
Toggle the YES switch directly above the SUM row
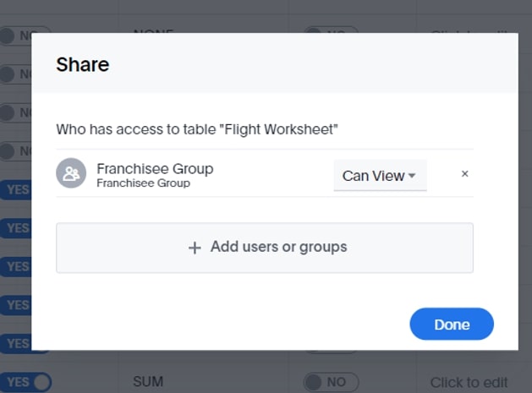pyautogui.click(x=15, y=343)
